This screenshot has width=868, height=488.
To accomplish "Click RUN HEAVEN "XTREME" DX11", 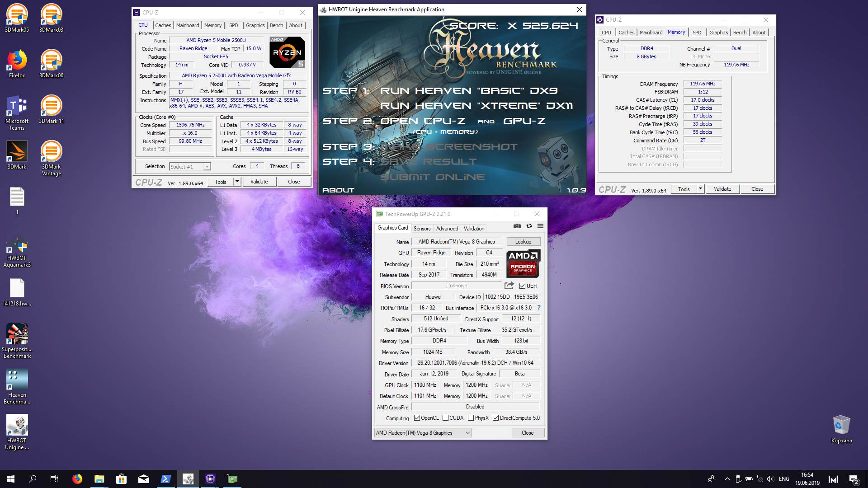I will [x=476, y=106].
